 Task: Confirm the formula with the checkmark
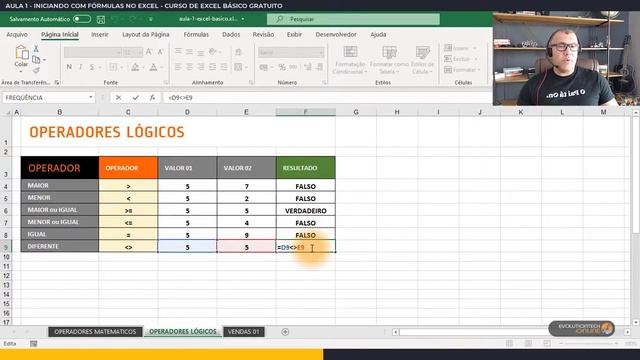coord(136,98)
